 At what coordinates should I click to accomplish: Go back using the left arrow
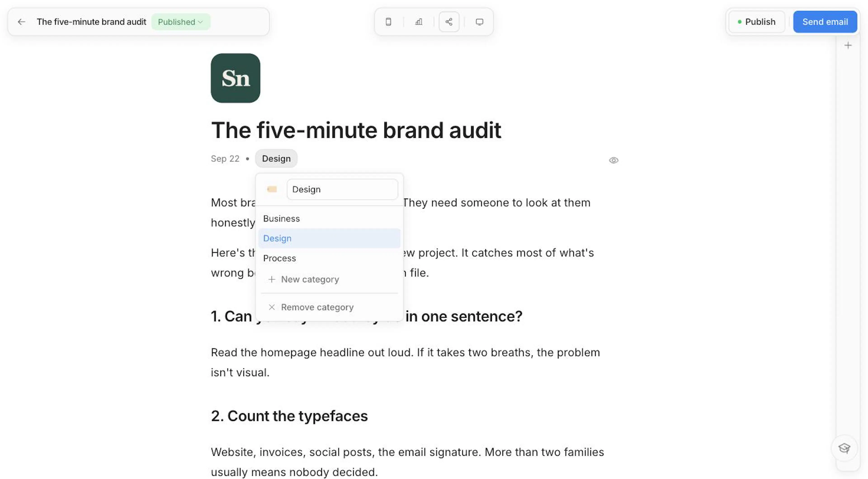click(21, 22)
